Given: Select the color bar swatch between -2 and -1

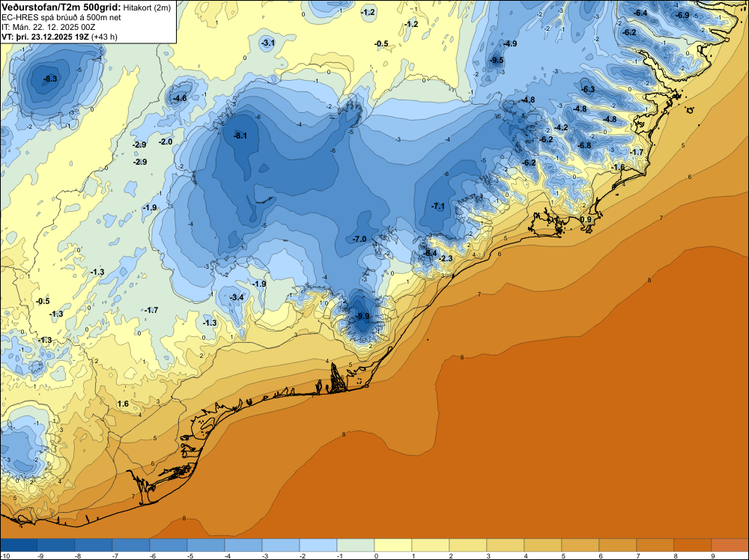Looking at the screenshot, I should pyautogui.click(x=318, y=545).
